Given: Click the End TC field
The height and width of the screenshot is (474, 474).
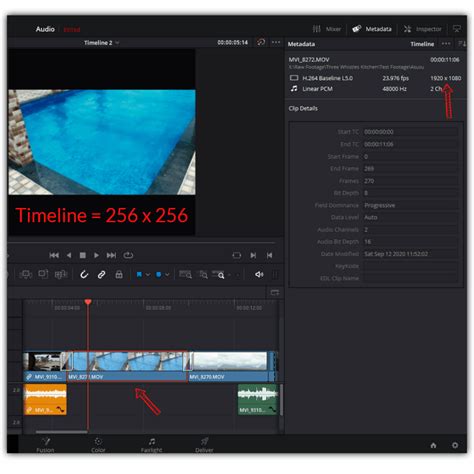Looking at the screenshot, I should click(x=410, y=144).
